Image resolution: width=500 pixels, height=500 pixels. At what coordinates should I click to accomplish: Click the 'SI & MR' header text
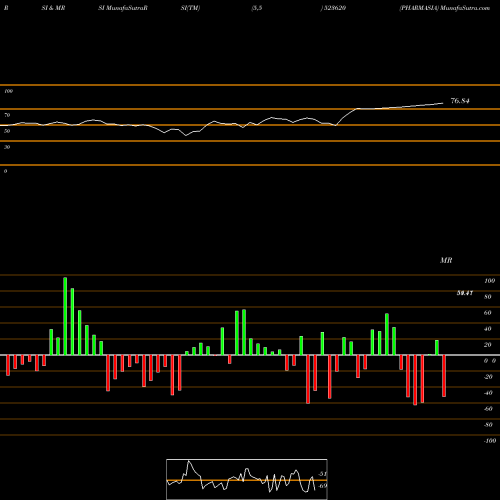coord(53,8)
